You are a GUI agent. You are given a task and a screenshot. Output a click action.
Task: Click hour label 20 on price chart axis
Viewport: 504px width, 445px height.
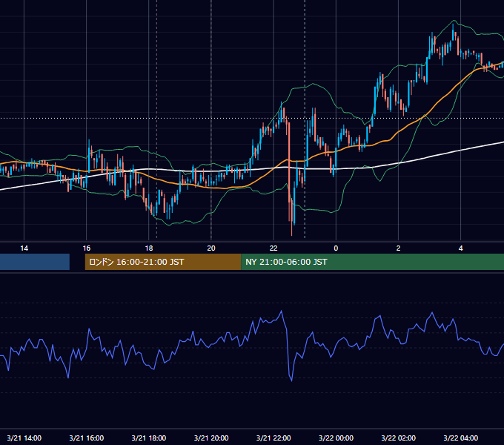coord(211,248)
